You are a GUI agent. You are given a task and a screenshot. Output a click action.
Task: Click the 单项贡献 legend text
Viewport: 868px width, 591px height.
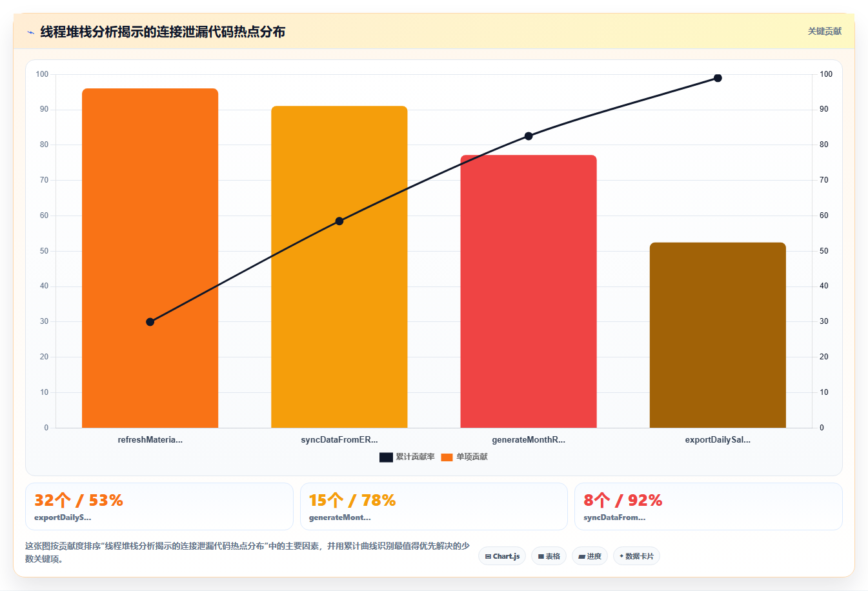point(472,457)
